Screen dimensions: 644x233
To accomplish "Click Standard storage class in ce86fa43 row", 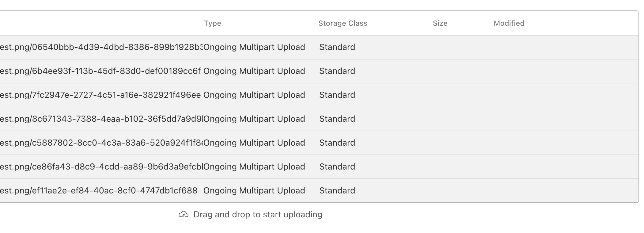I will [x=337, y=167].
